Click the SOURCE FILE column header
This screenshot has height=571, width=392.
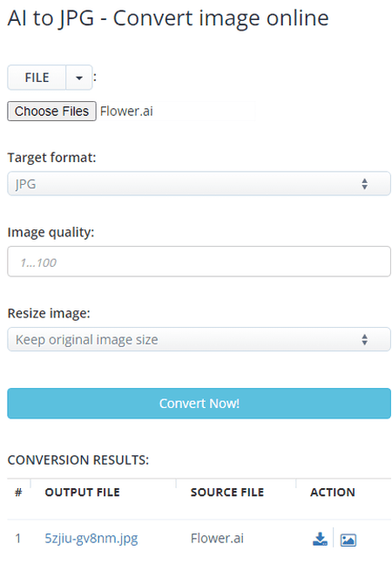[x=227, y=493]
